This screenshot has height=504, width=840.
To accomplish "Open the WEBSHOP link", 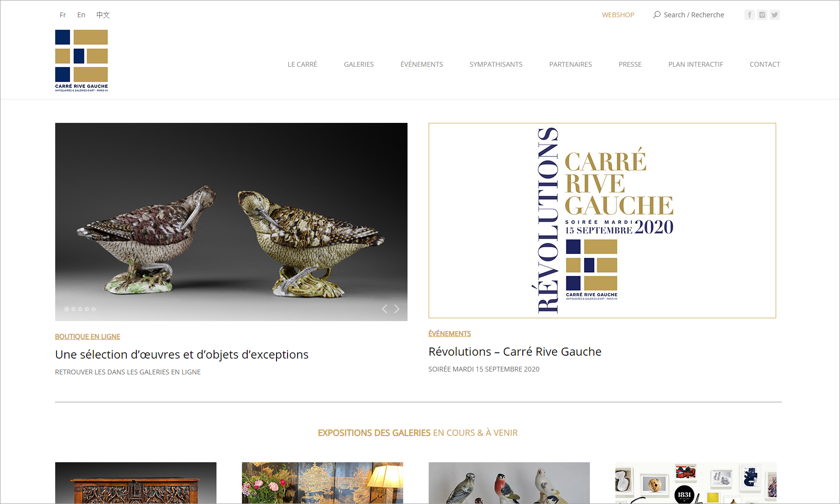I will [x=618, y=15].
